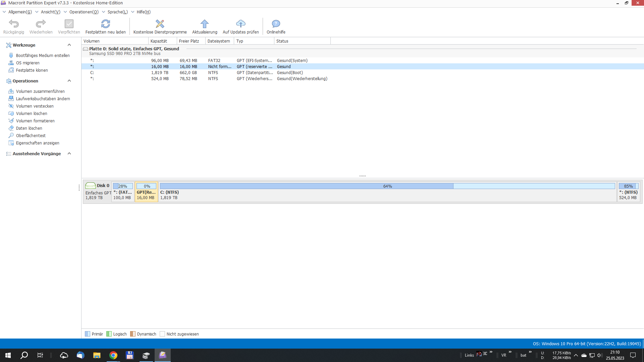Viewport: 644px width, 362px height.
Task: Select Festplatte klonen tool
Action: (32, 70)
